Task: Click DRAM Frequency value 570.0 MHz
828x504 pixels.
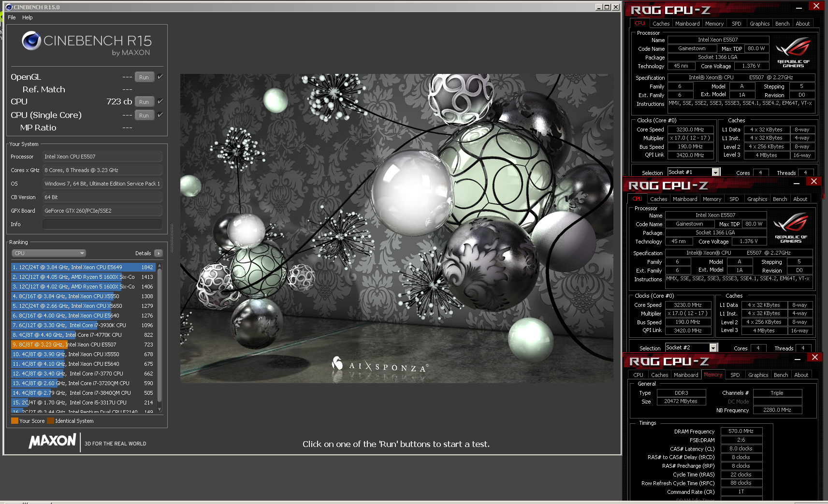Action: click(741, 432)
